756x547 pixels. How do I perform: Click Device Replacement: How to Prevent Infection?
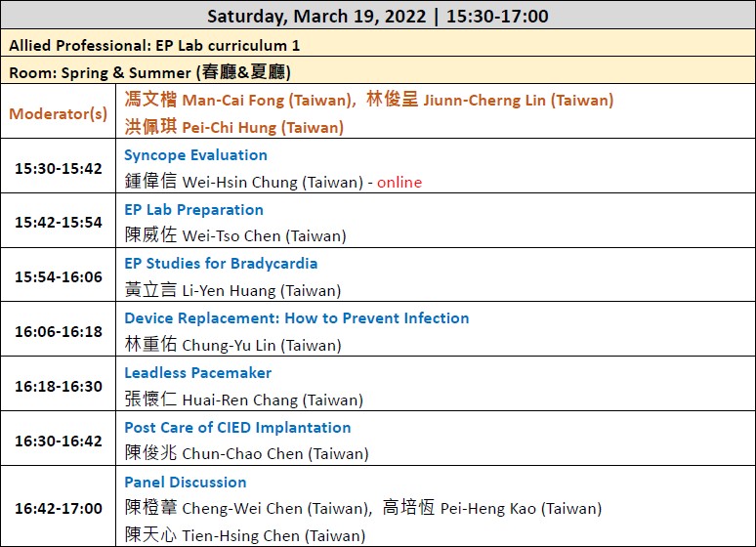point(297,318)
